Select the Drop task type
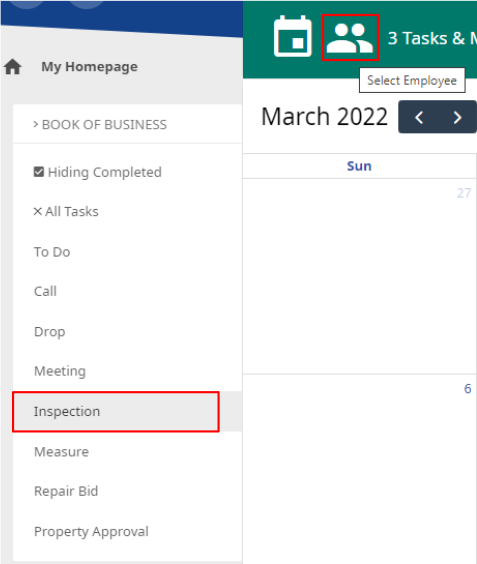This screenshot has height=564, width=477. pos(50,331)
